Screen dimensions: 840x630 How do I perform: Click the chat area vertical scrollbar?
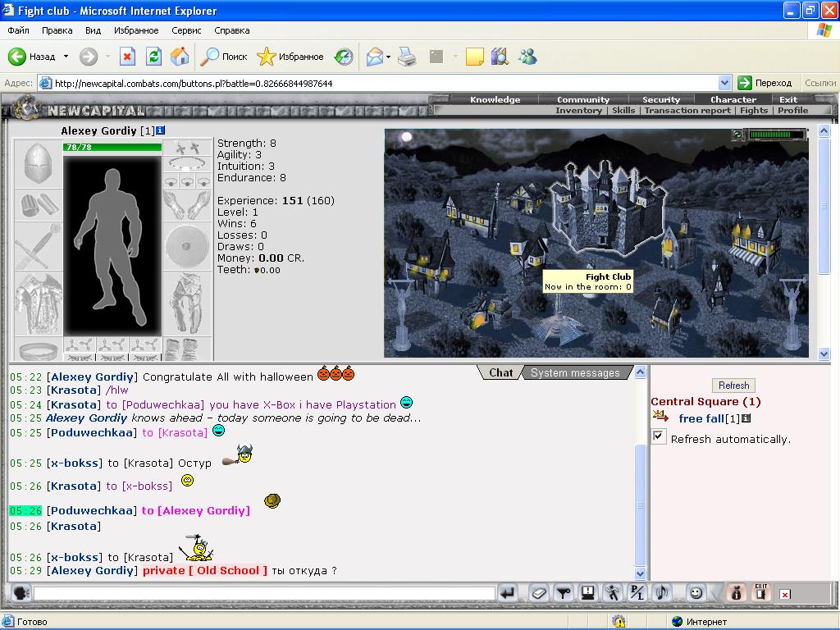pos(640,473)
